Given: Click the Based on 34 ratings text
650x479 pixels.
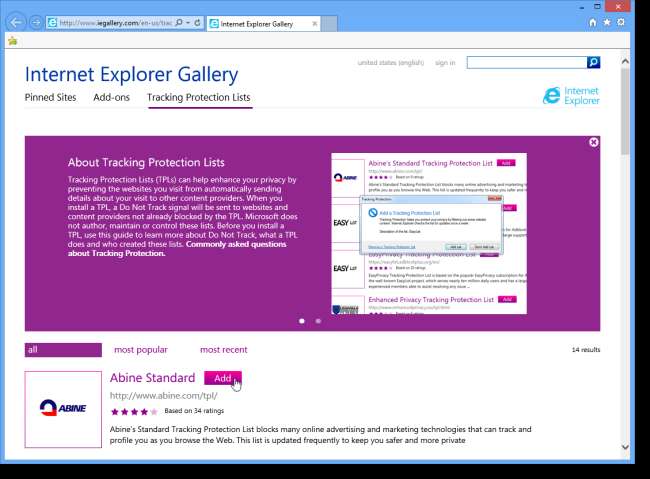Looking at the screenshot, I should pyautogui.click(x=194, y=411).
